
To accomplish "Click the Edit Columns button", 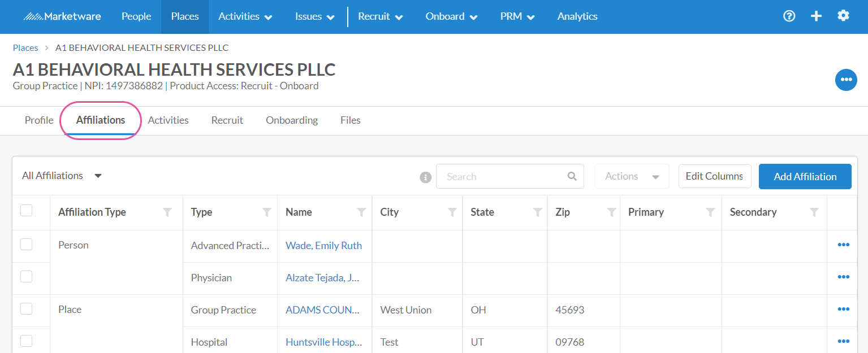I will pyautogui.click(x=715, y=176).
